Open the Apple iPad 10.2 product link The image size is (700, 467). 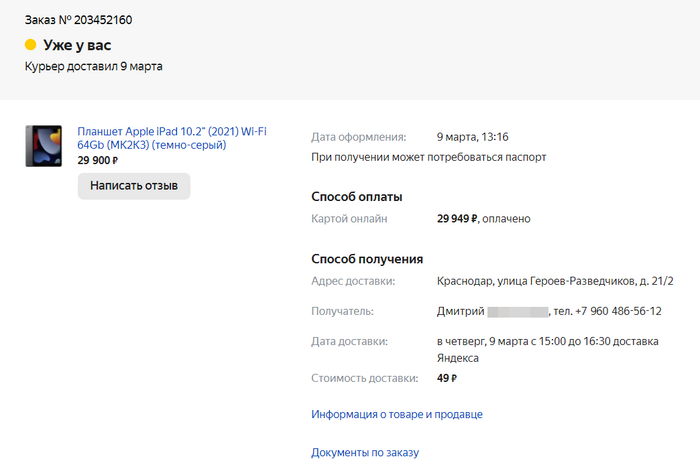click(171, 138)
